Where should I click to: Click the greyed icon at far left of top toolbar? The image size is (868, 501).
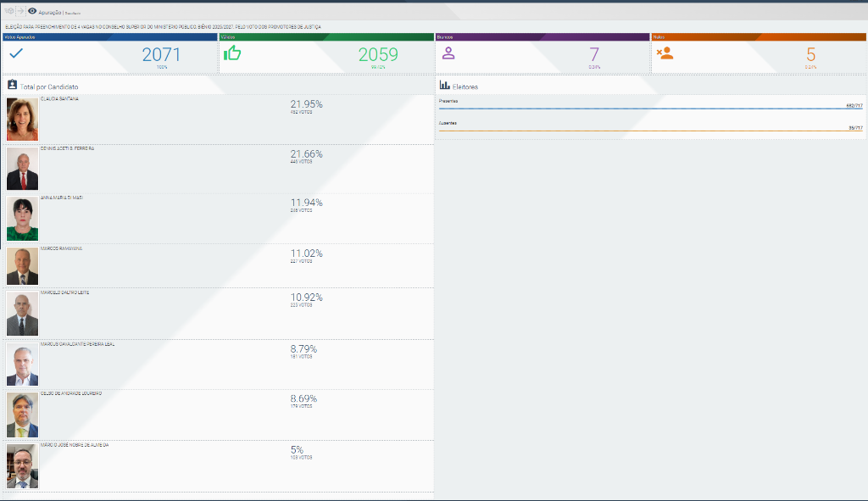pyautogui.click(x=8, y=11)
